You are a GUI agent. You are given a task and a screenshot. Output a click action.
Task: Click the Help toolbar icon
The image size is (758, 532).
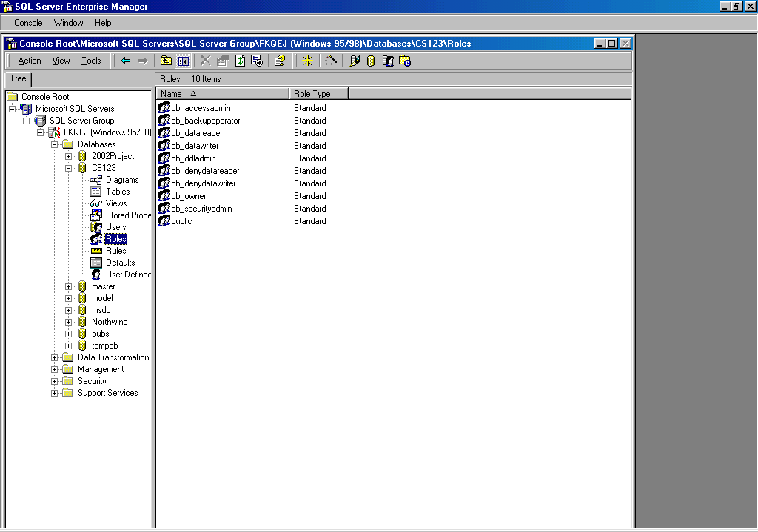[x=280, y=61]
